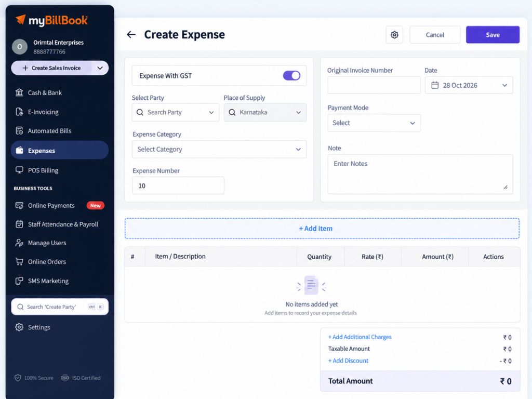Go to E-Invoicing menu item

coord(60,112)
